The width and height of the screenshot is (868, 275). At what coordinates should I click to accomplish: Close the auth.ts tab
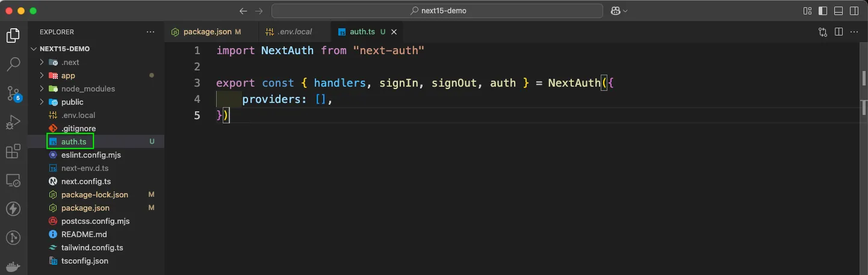(394, 32)
